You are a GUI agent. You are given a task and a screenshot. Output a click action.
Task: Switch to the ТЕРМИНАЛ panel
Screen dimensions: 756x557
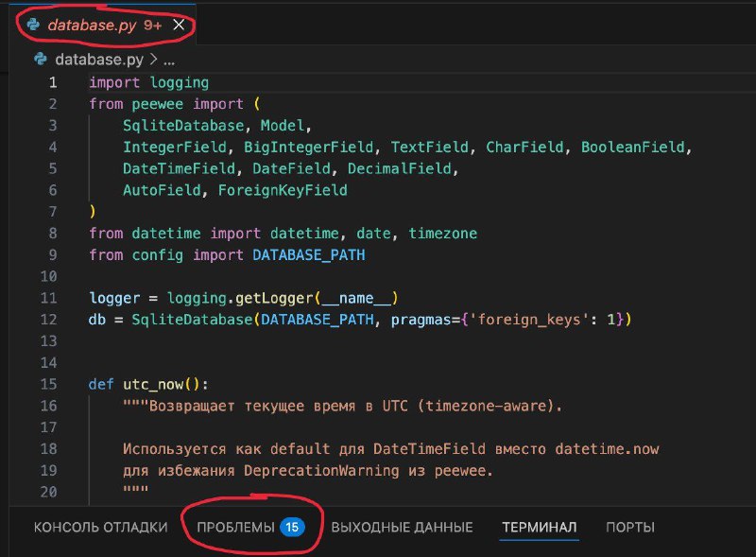540,527
